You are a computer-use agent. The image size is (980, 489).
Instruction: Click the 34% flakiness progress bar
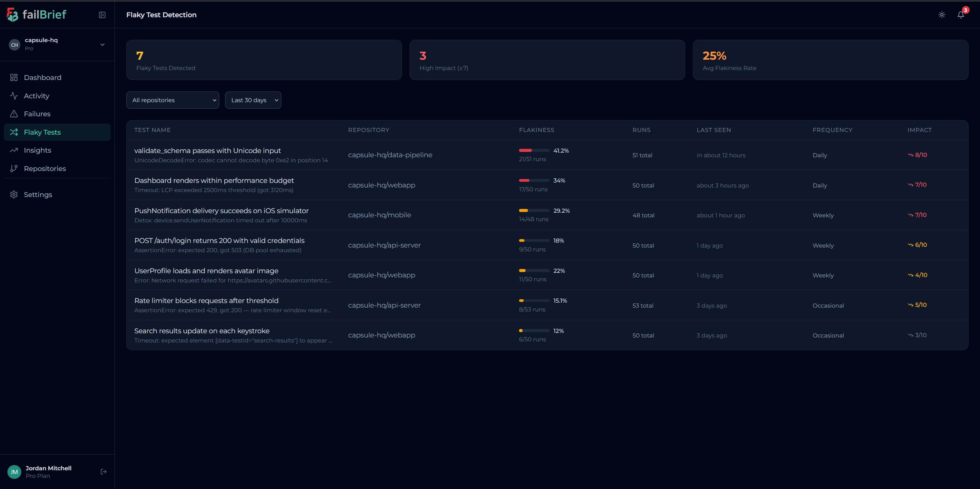[534, 180]
